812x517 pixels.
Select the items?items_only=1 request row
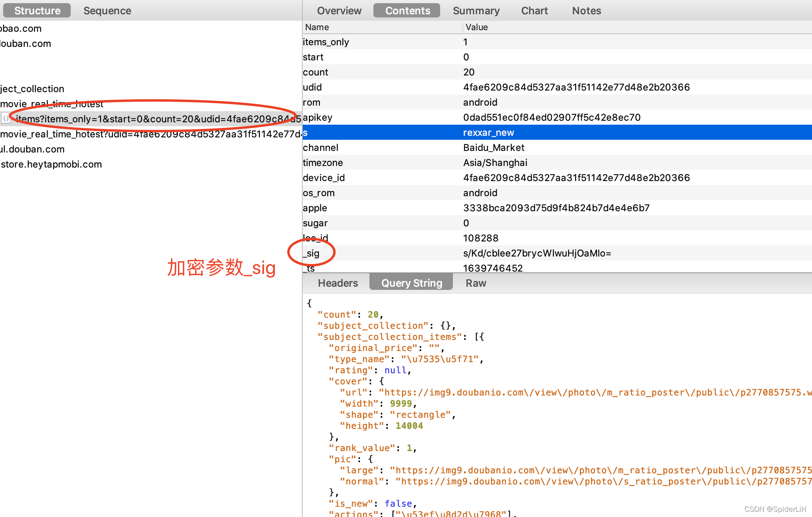point(151,119)
